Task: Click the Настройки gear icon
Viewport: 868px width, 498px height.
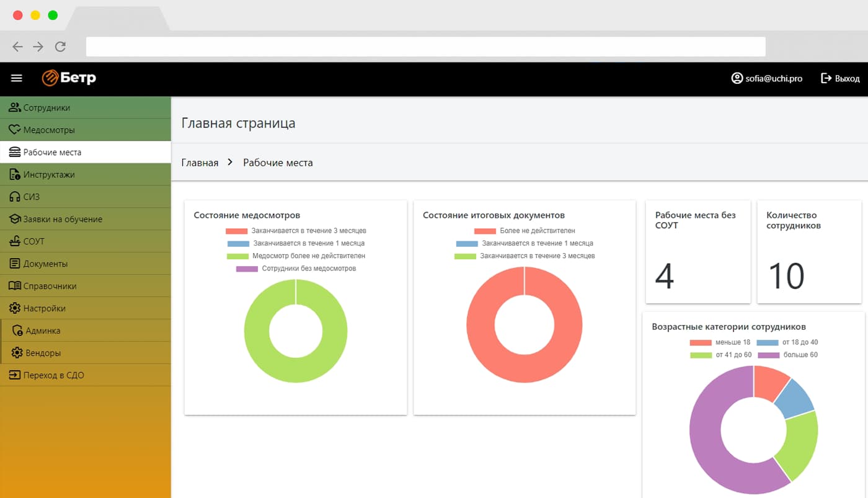Action: pos(15,308)
